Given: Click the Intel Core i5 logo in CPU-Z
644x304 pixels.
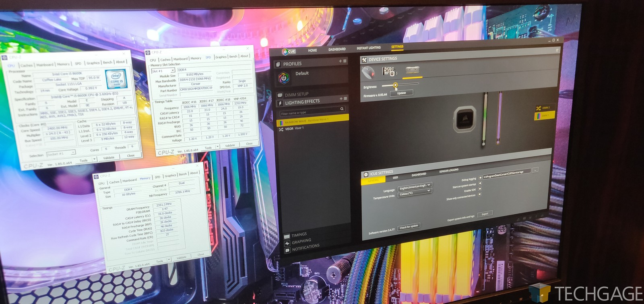Looking at the screenshot, I should pyautogui.click(x=116, y=79).
